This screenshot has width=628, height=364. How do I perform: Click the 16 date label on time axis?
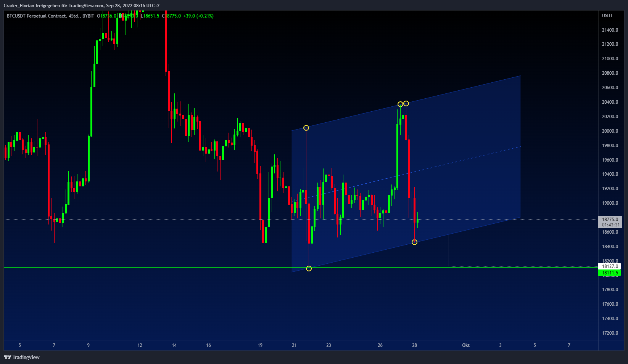click(208, 345)
